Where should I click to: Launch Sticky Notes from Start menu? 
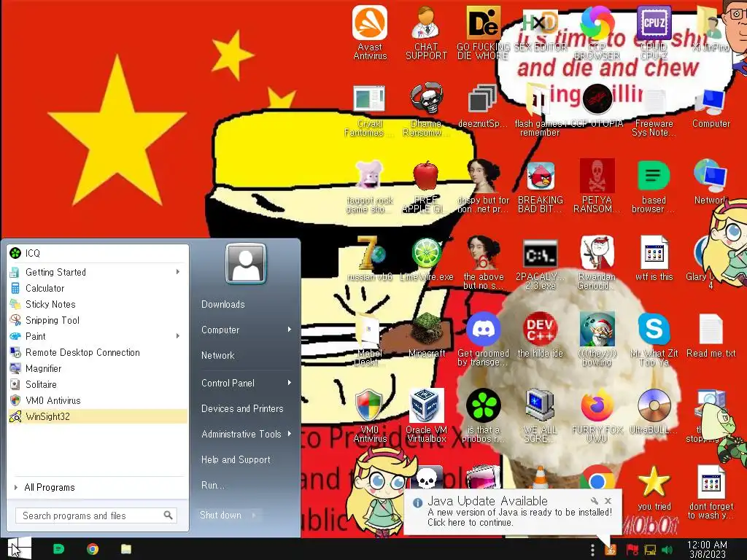pos(98,304)
